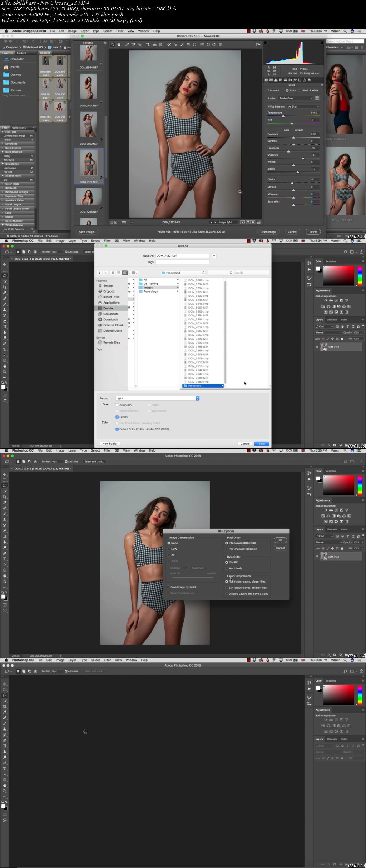Rotate image clockwise in Camera Raw
This screenshot has height=868, width=366.
coord(214,45)
